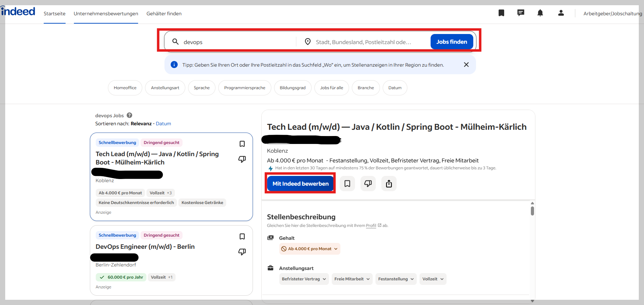Open the Profil external link icon
This screenshot has width=644, height=305.
click(x=380, y=225)
